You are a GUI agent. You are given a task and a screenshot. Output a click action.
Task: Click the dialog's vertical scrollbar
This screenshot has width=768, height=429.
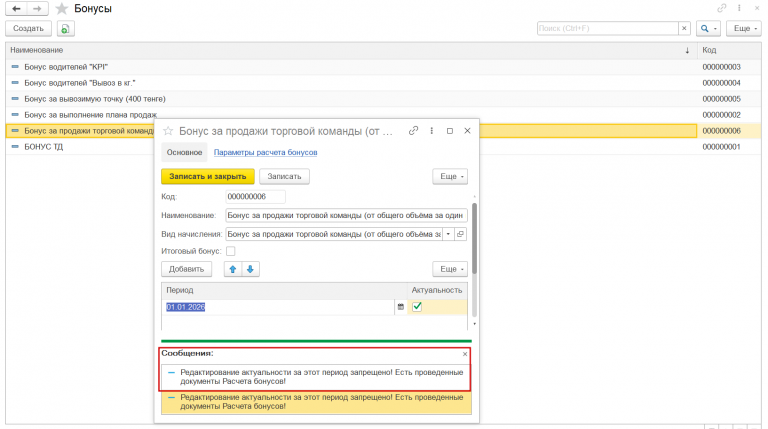pyautogui.click(x=475, y=238)
